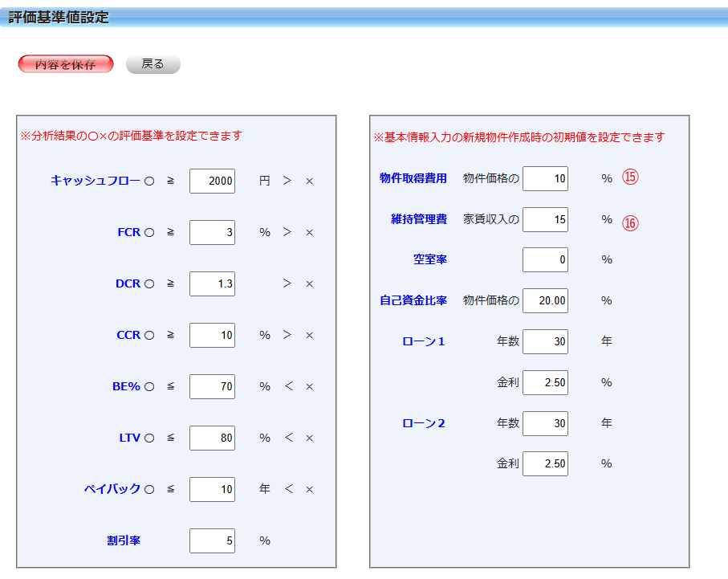728x579 pixels.
Task: Edit the ローン2 金利 interest field
Action: [x=545, y=463]
